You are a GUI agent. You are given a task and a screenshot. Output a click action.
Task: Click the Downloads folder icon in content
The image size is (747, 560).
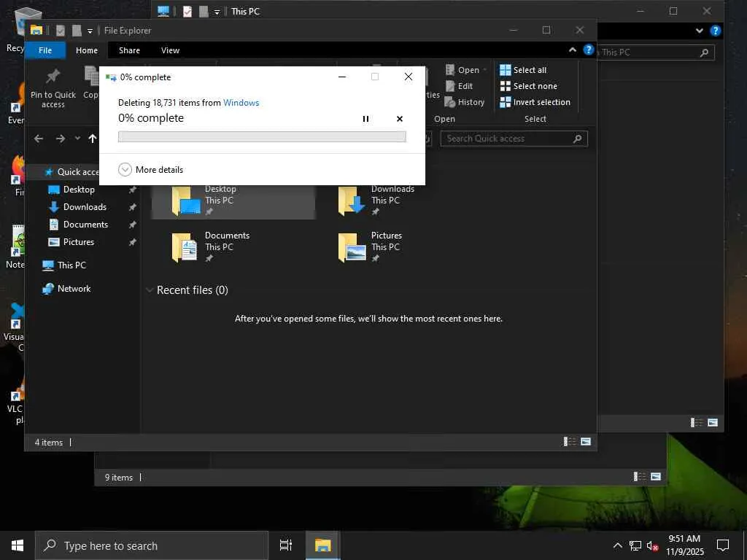[x=352, y=201]
